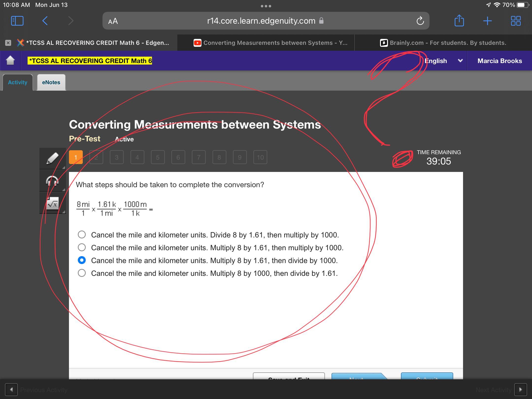Select the highlighter pencil tool

point(52,158)
